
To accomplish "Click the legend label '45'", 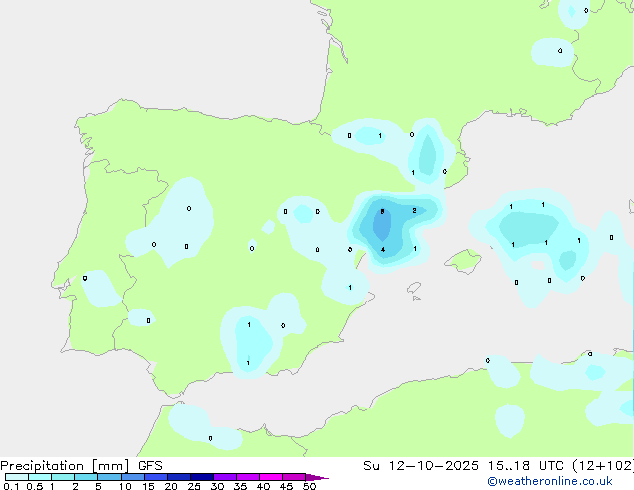I will point(286,486).
